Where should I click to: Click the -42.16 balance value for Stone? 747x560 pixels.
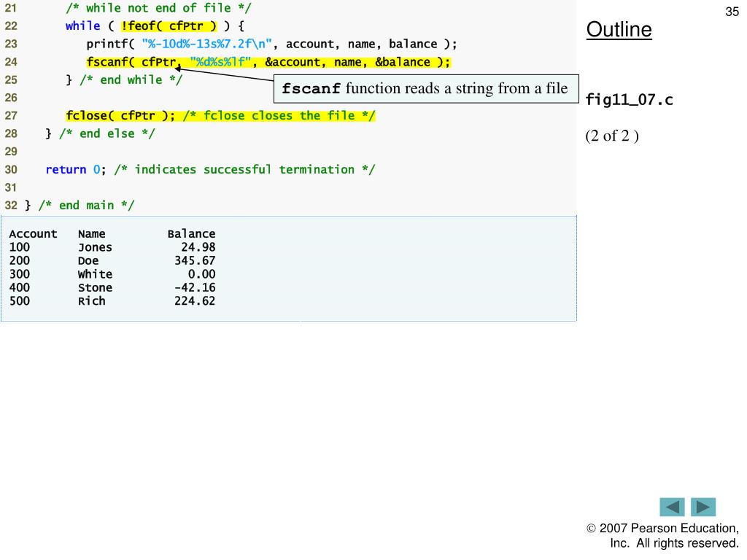tap(194, 288)
